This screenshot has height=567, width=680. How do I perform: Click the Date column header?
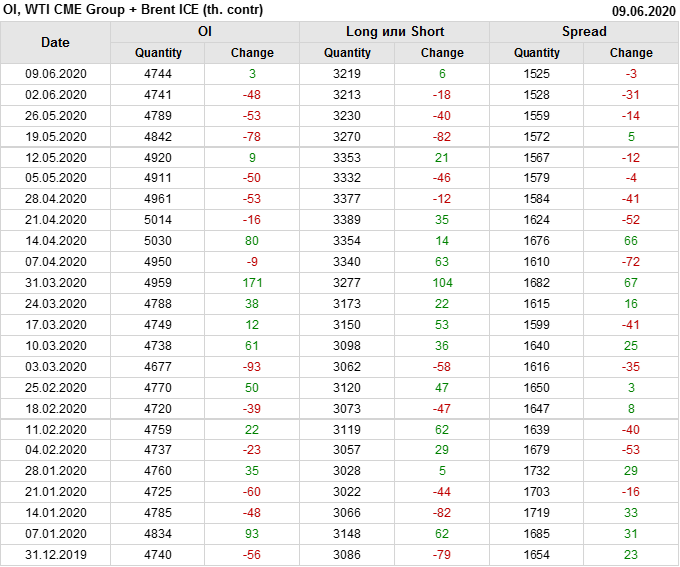pyautogui.click(x=55, y=42)
